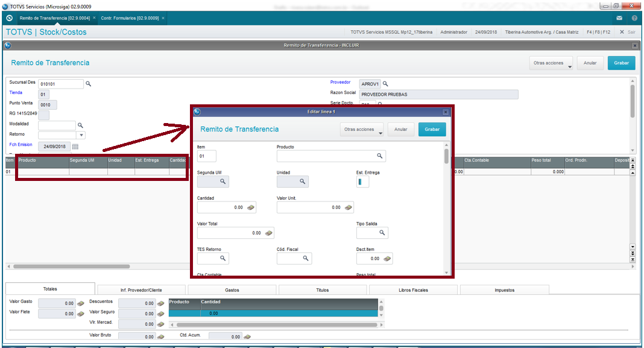Select the Libros Fiscales tab
Viewport: 644px width, 348px height.
coord(413,290)
